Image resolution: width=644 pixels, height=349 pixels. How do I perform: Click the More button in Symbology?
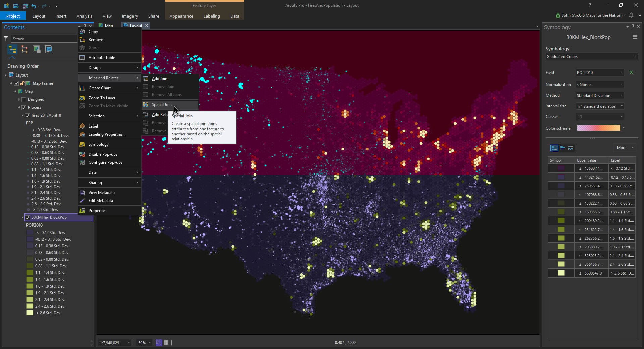pos(625,148)
